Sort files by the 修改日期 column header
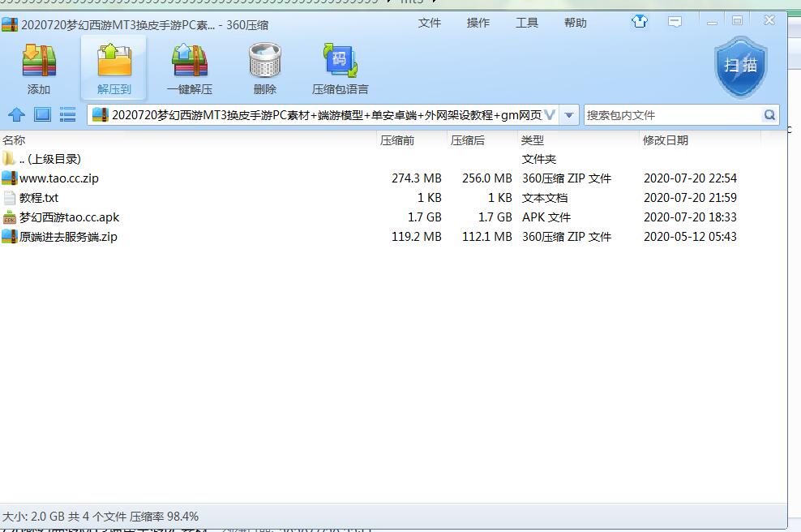Viewport: 801px width, 532px height. click(x=666, y=140)
